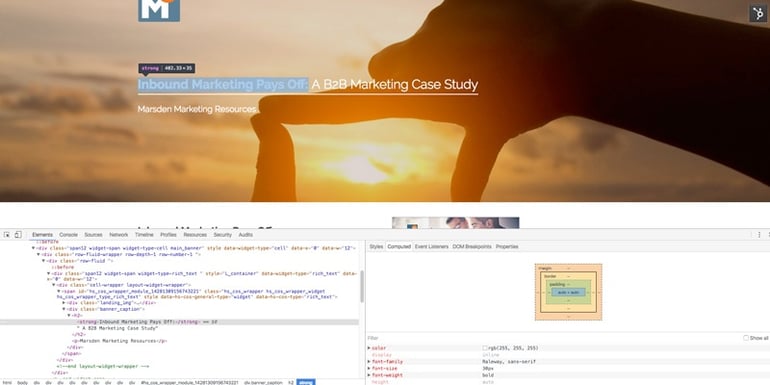Select the Styles sidebar tab

[376, 247]
